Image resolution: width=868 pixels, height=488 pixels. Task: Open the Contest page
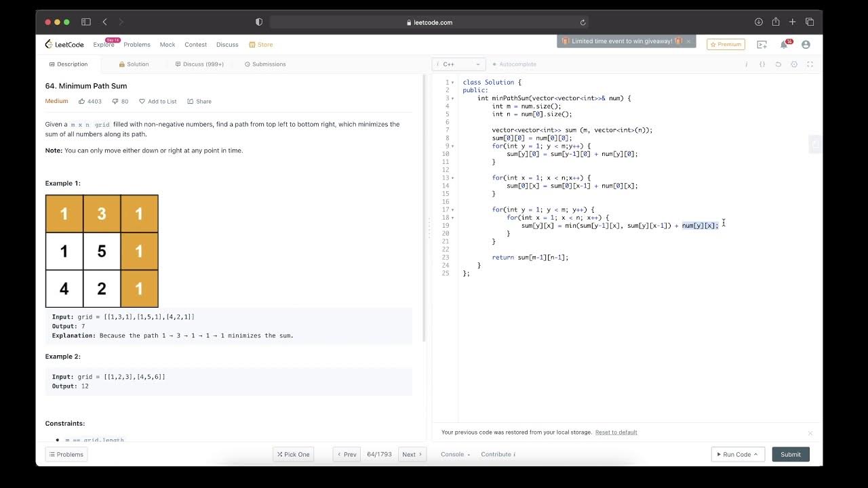tap(195, 45)
